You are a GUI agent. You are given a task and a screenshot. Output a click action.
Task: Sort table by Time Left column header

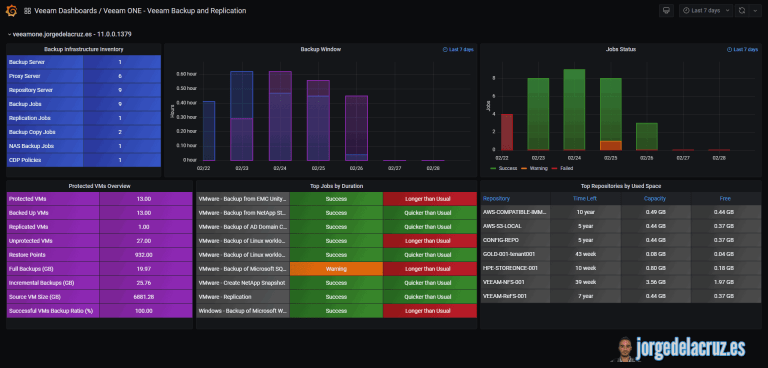coord(585,198)
